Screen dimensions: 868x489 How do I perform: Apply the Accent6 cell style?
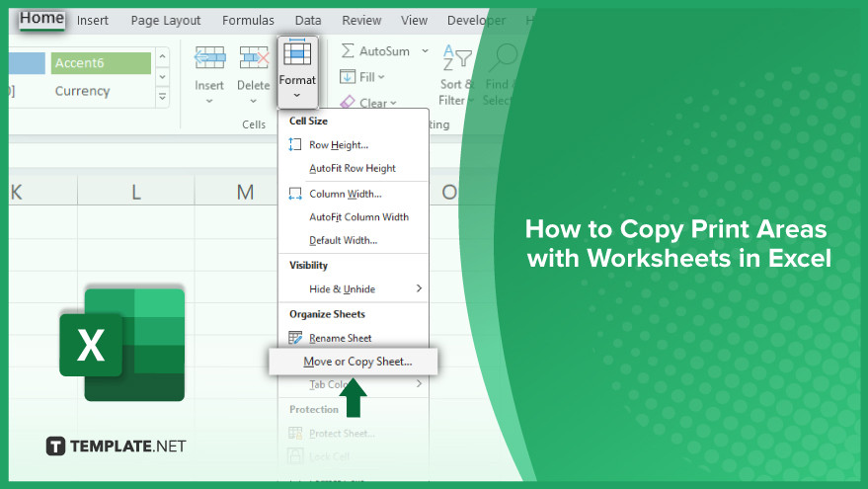coord(101,62)
